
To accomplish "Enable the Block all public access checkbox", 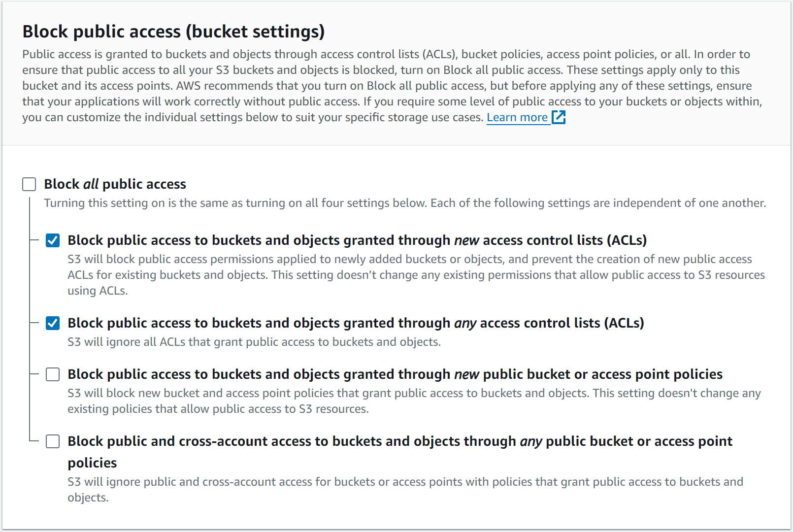I will (x=29, y=184).
